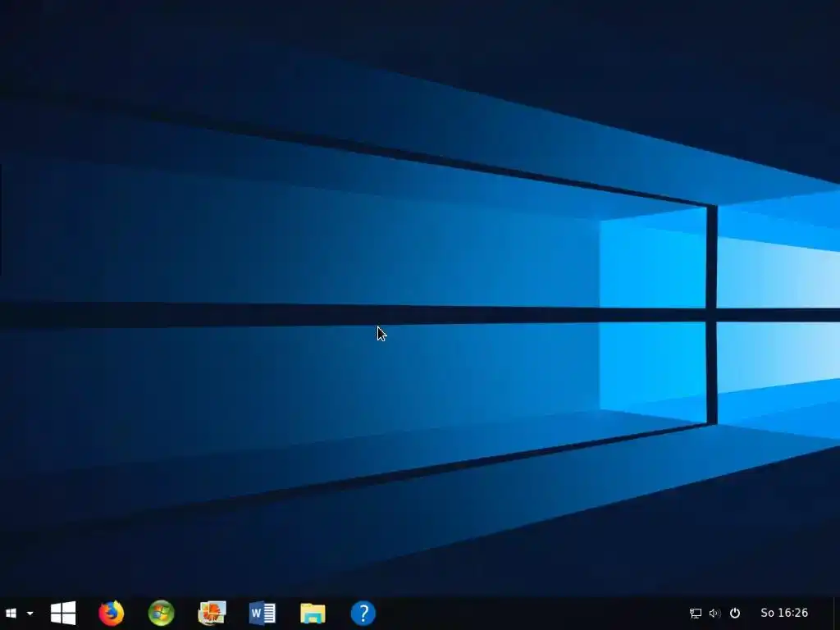Launch the Firefox browser
The width and height of the screenshot is (840, 630).
pyautogui.click(x=112, y=613)
